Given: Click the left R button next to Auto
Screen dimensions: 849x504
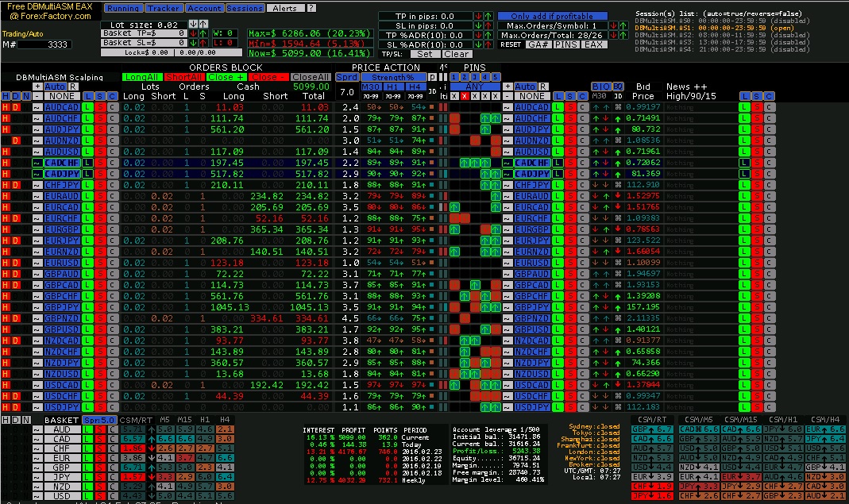Looking at the screenshot, I should [73, 87].
